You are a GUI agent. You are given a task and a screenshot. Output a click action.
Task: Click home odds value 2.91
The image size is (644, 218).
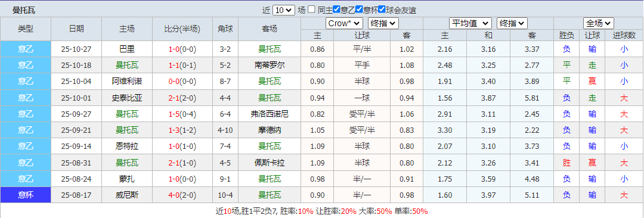click(445, 114)
